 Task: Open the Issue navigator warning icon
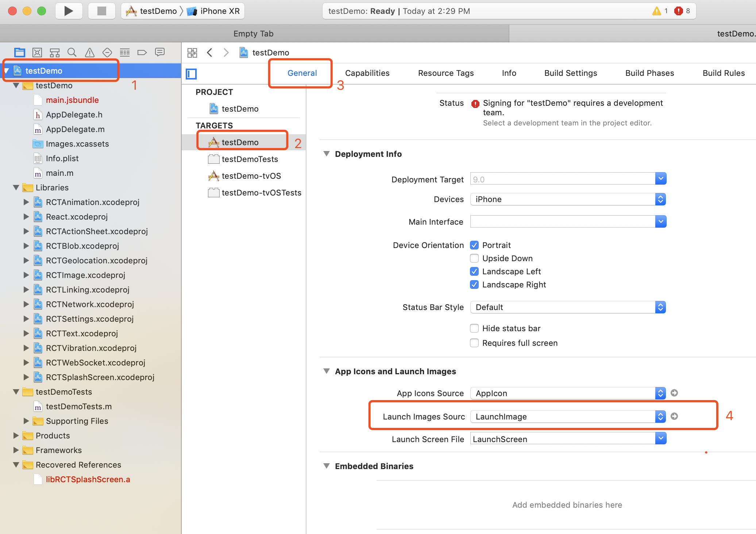(89, 53)
